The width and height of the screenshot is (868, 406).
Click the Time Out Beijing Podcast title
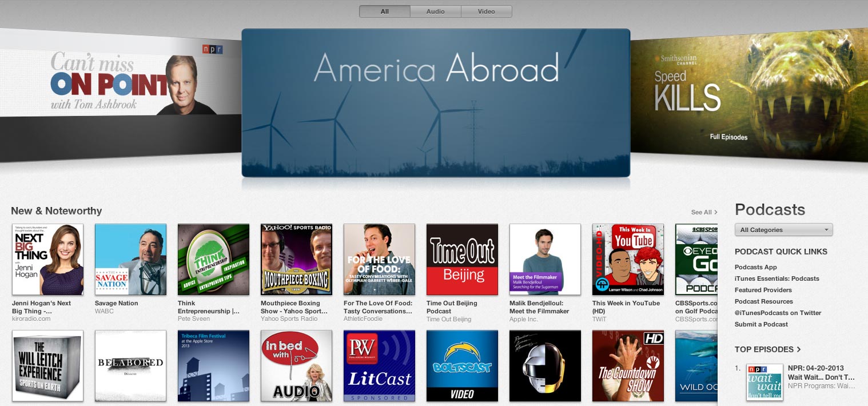click(x=452, y=307)
